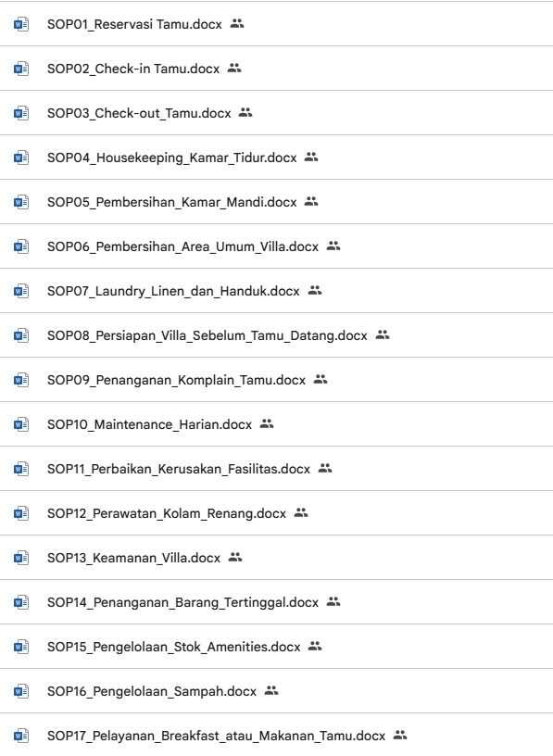Viewport: 553px width, 756px height.
Task: Click Word icon of SOP05_Pembersihan_Kamar_Mandi.docx
Action: [21, 202]
